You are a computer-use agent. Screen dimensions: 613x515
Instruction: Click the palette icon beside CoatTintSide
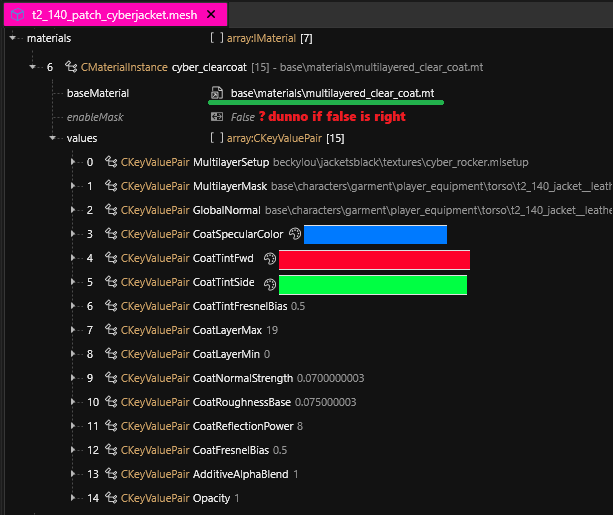coord(270,284)
